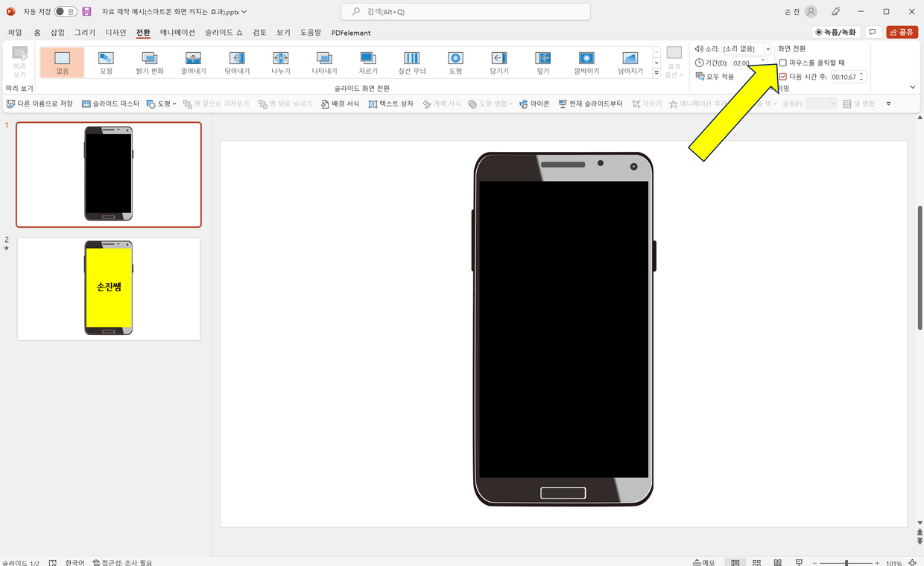Apply the 도형 (Shape) transition
The width and height of the screenshot is (924, 566).
pos(455,62)
